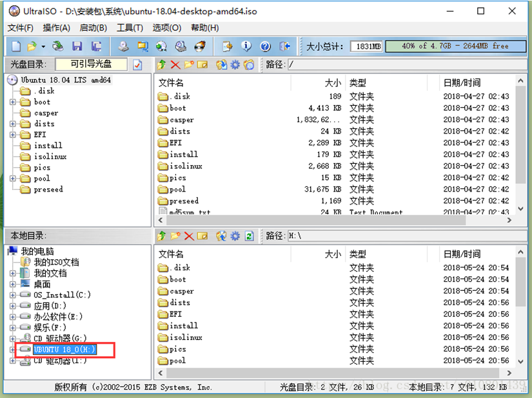Expand the OS_Install (C:) drive node
532x398 pixels.
coord(12,295)
